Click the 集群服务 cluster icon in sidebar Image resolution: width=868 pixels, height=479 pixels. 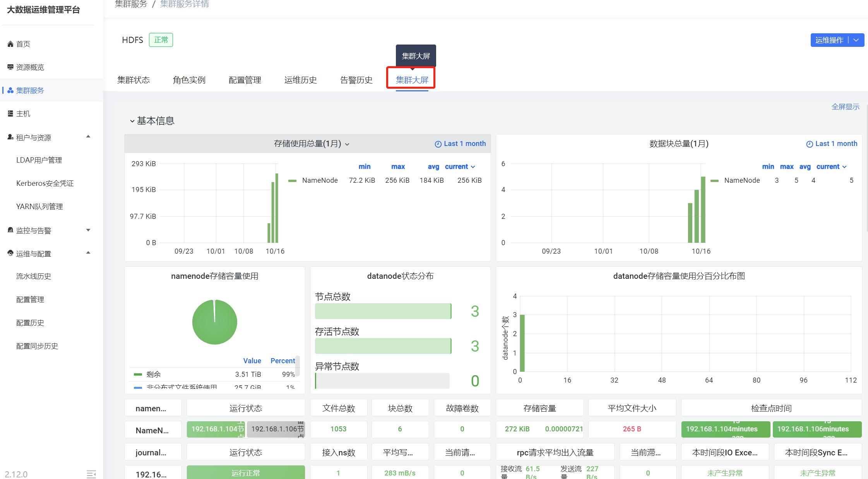tap(10, 90)
